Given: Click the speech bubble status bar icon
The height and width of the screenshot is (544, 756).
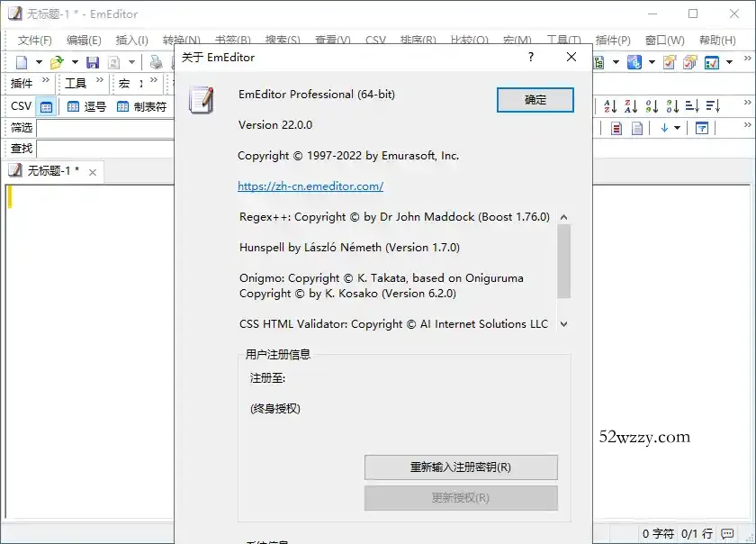Looking at the screenshot, I should pos(727,533).
